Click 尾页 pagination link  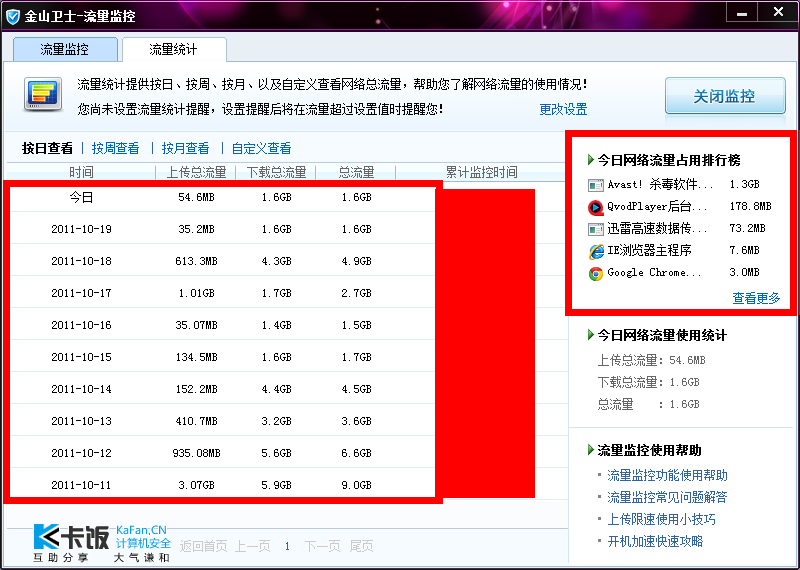tap(361, 547)
